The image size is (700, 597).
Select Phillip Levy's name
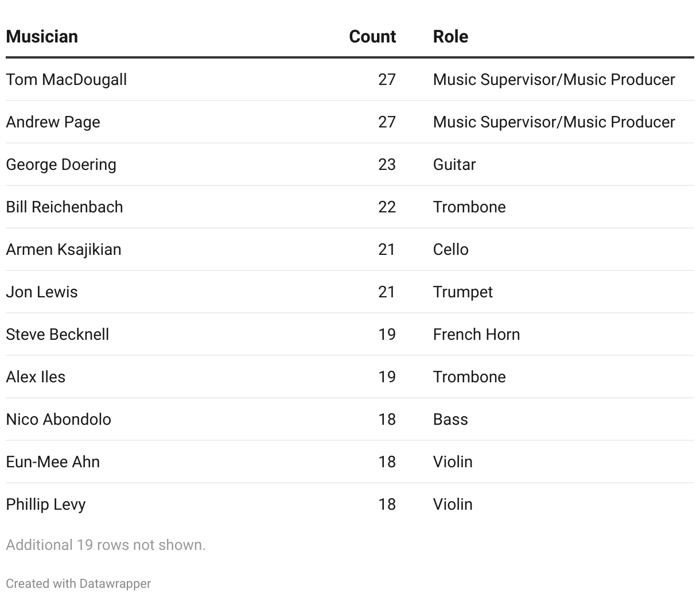pos(46,504)
